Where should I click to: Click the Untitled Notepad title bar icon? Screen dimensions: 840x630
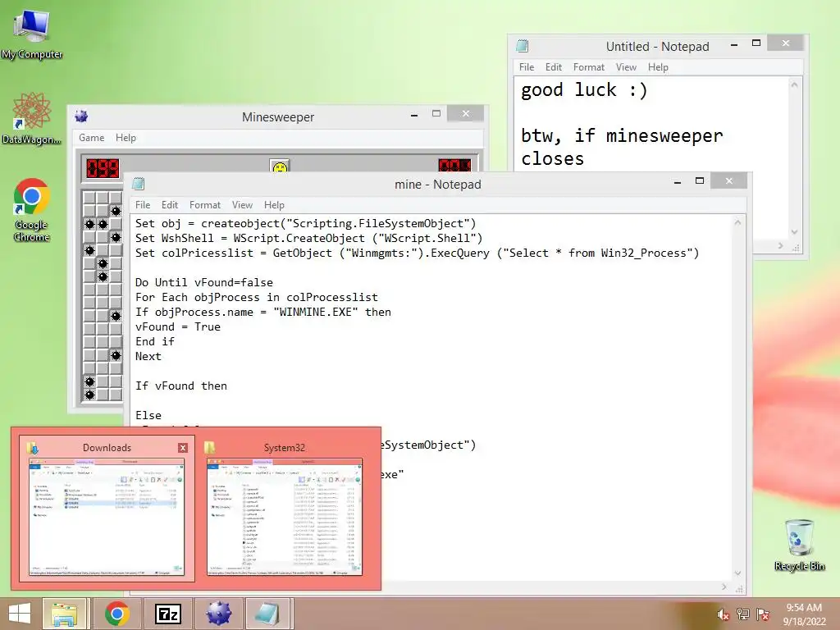pos(523,46)
